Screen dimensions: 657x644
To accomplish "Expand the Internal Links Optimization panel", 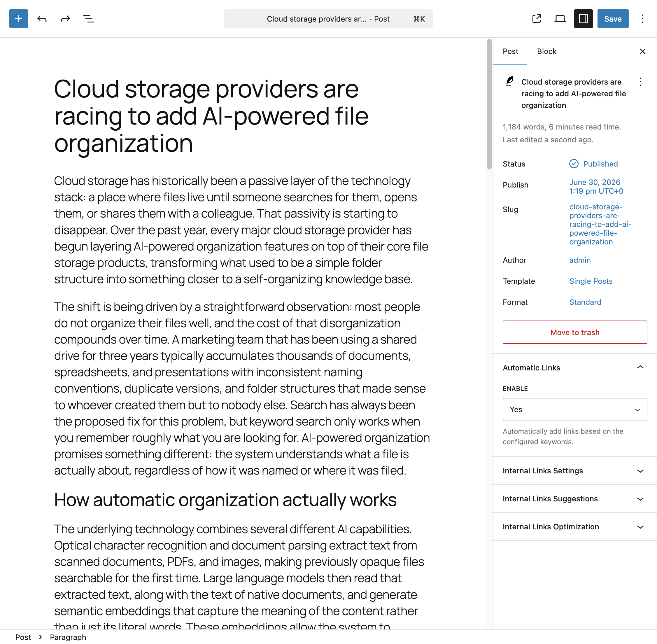I will click(575, 527).
